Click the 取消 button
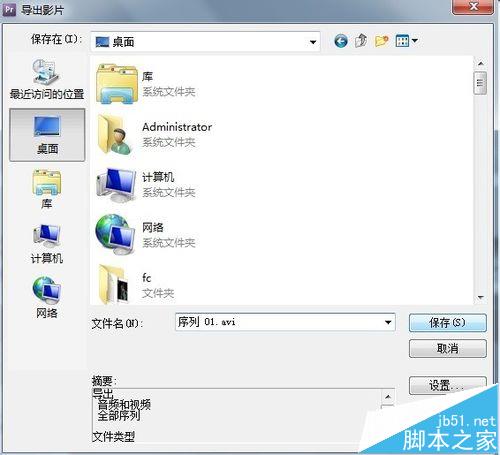Screen dimensions: 500x455 [448, 349]
